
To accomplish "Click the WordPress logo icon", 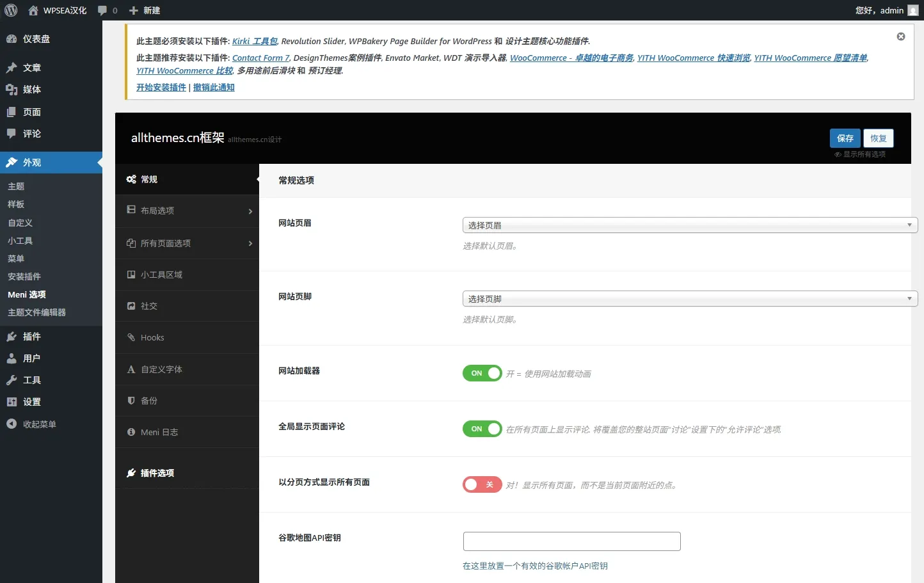I will [x=11, y=10].
